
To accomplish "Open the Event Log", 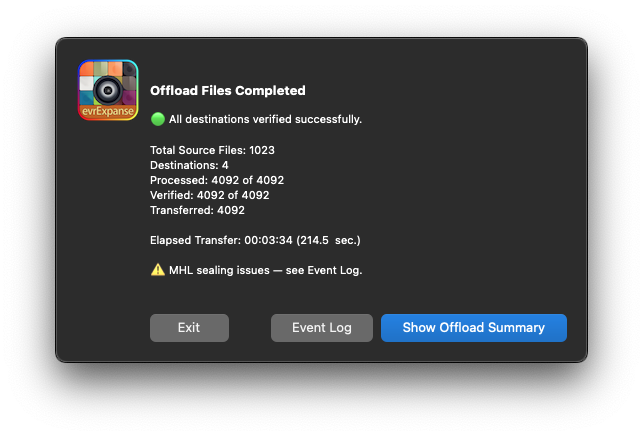I will [321, 328].
